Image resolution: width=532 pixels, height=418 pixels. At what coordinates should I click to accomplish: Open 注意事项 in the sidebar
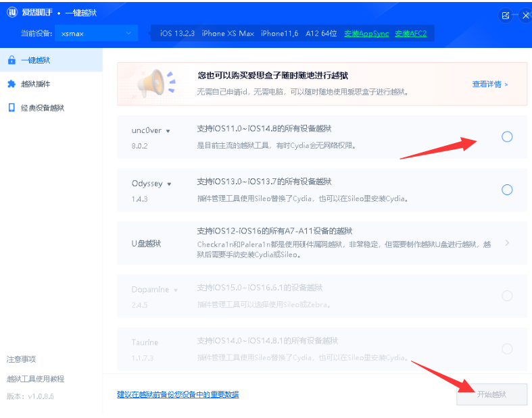(21, 359)
